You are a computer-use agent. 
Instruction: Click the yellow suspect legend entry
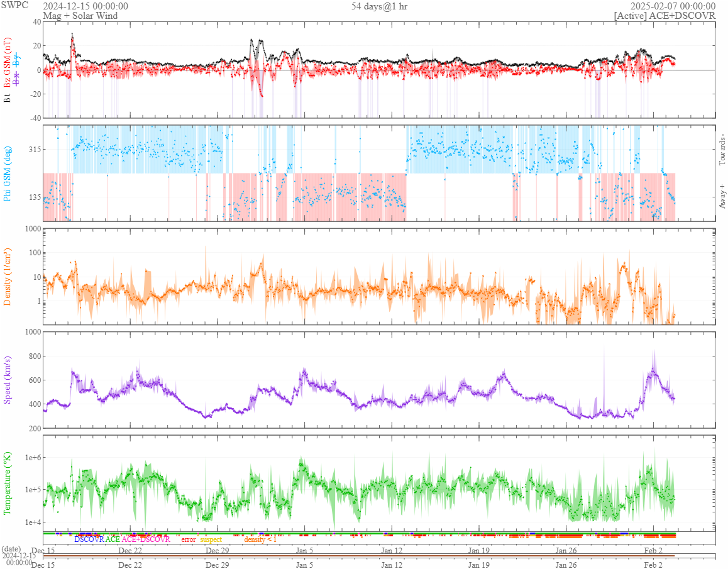pos(211,539)
